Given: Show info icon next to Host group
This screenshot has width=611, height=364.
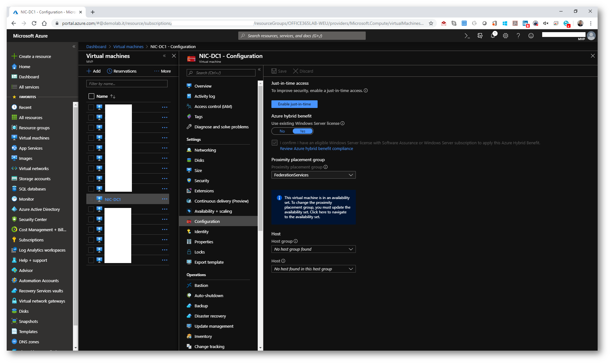Looking at the screenshot, I should point(296,241).
